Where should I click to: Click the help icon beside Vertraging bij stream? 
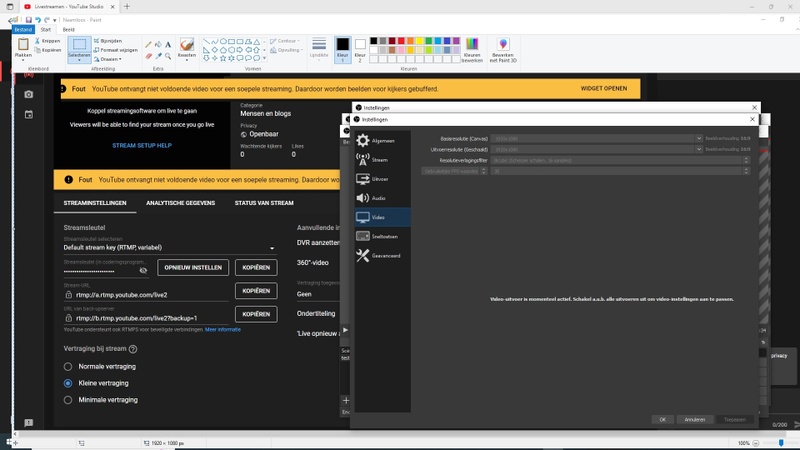coord(133,349)
